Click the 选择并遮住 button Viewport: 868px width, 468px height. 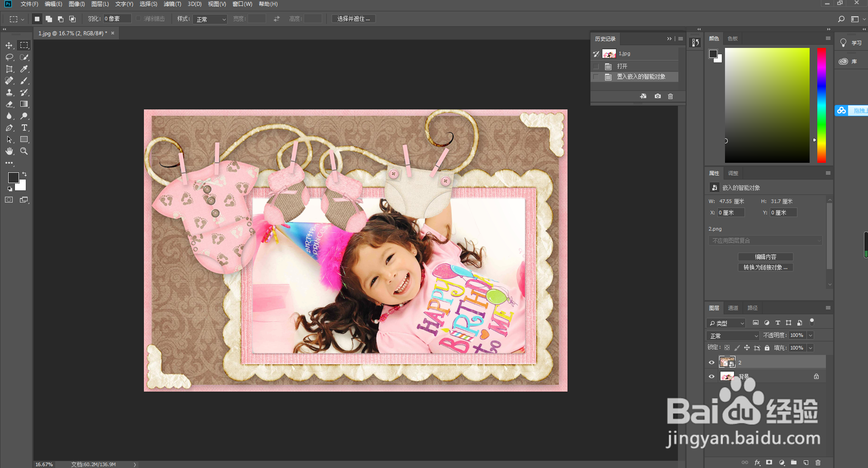(353, 19)
